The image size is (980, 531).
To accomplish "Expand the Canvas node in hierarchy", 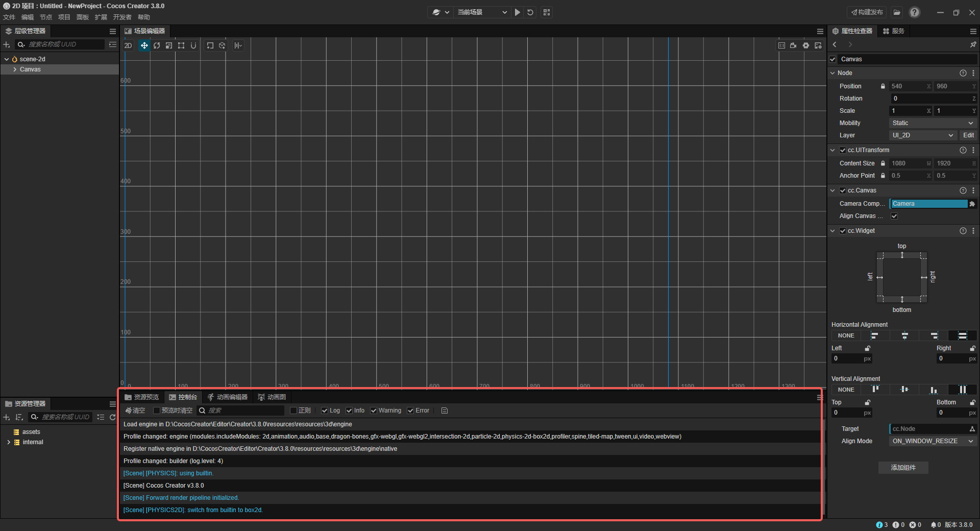I will pos(15,69).
